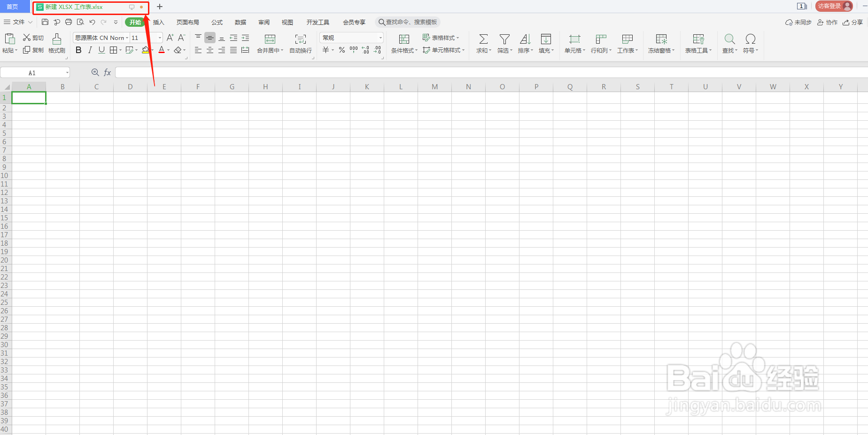
Task: Click the distributed alignment icon
Action: [245, 50]
